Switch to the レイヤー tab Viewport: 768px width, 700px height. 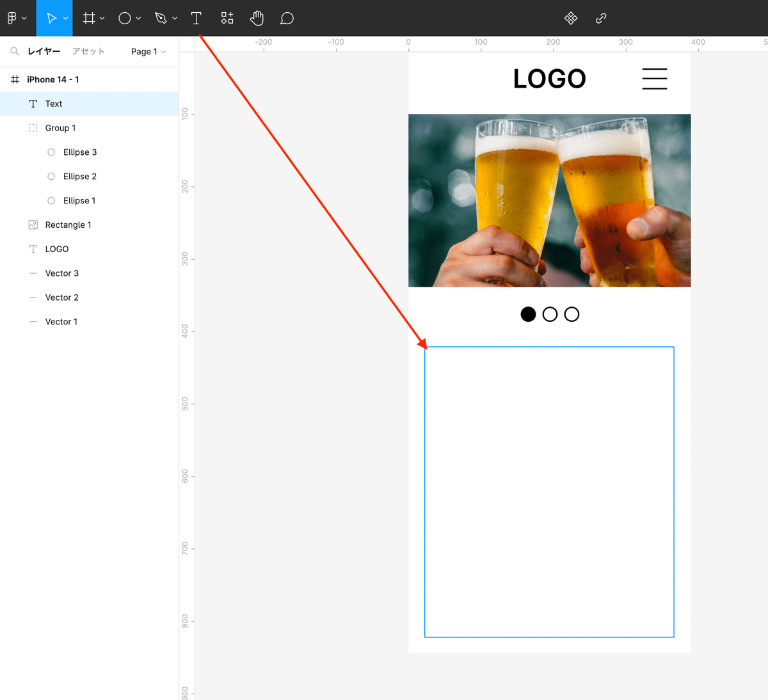(44, 51)
